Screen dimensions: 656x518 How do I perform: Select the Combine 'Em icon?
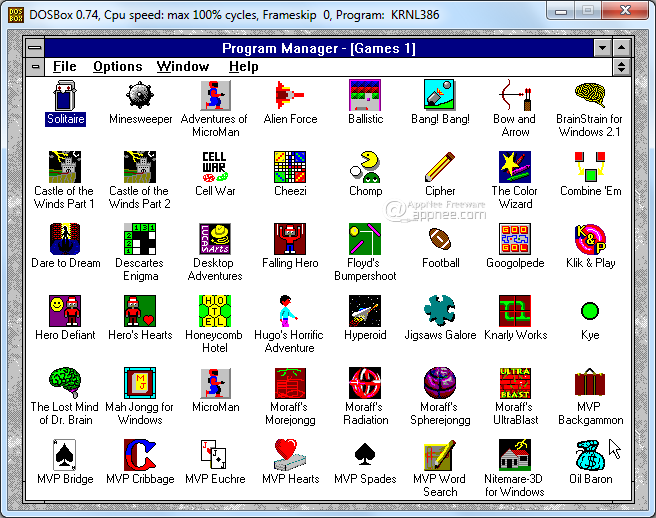(590, 167)
